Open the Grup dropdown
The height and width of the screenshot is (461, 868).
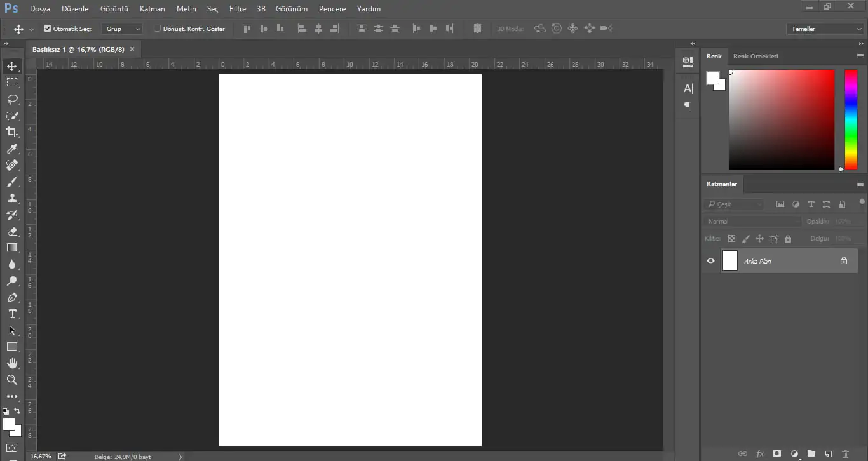click(x=123, y=29)
